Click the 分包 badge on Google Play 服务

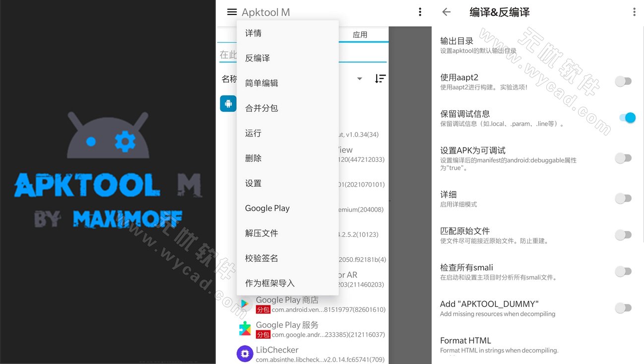pos(263,334)
